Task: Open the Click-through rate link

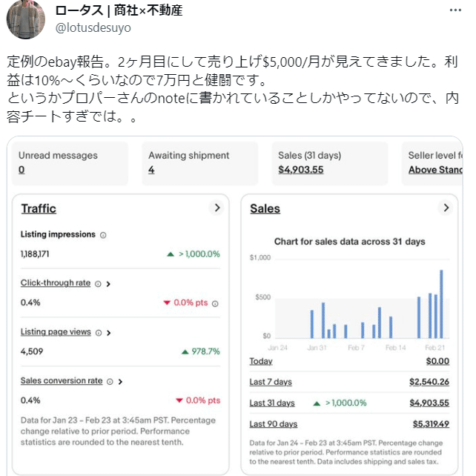Action: coord(56,282)
